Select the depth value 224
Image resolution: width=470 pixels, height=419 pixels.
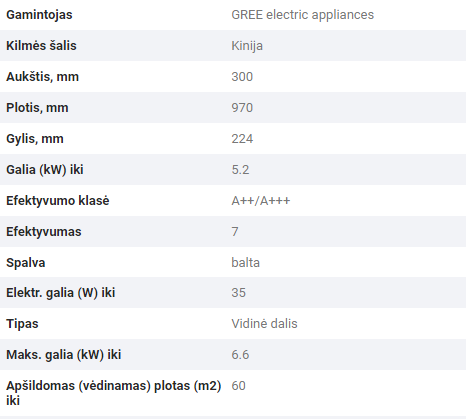click(242, 139)
